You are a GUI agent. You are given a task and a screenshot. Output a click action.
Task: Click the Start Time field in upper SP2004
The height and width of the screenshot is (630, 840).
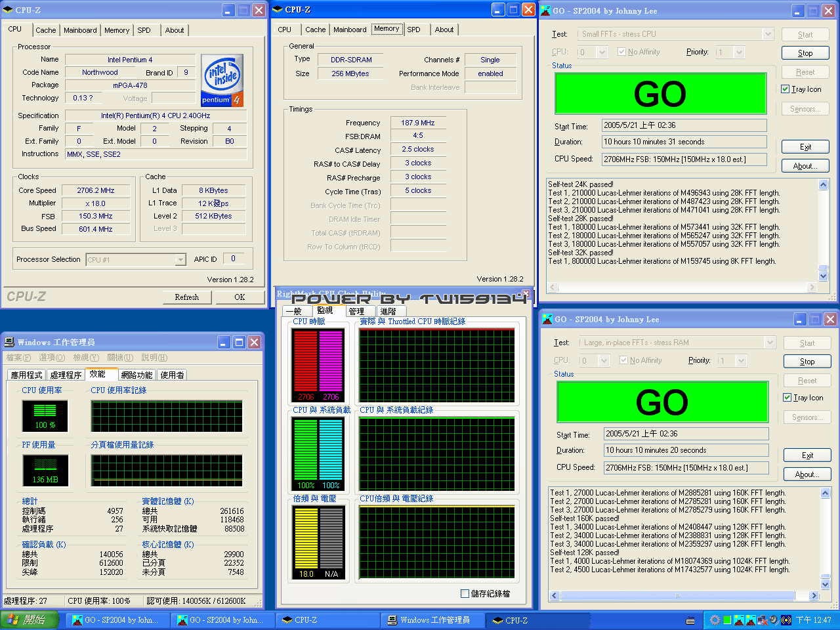click(x=684, y=125)
